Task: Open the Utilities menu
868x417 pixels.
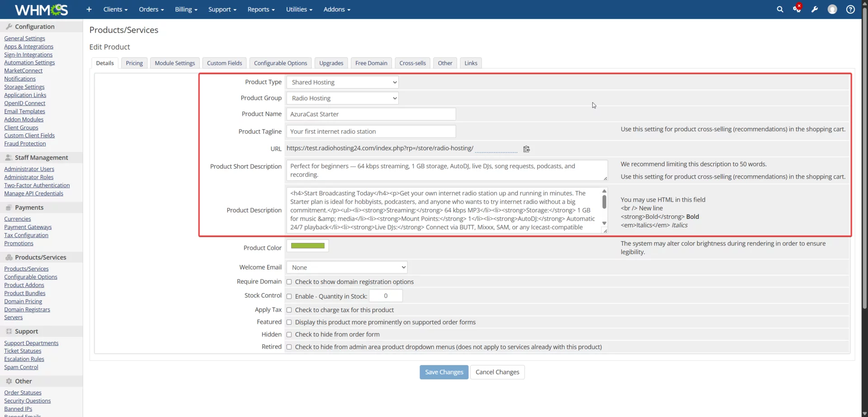Action: click(x=299, y=9)
